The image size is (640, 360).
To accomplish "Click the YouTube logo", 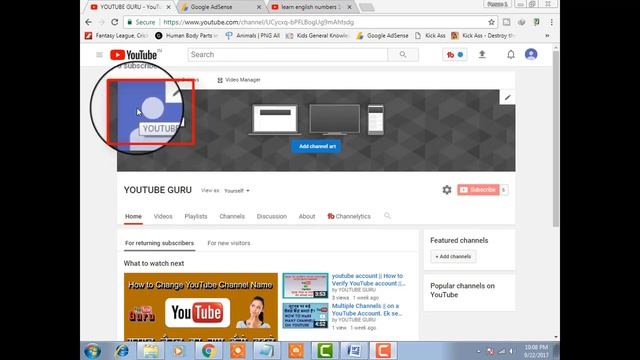I will (x=134, y=55).
